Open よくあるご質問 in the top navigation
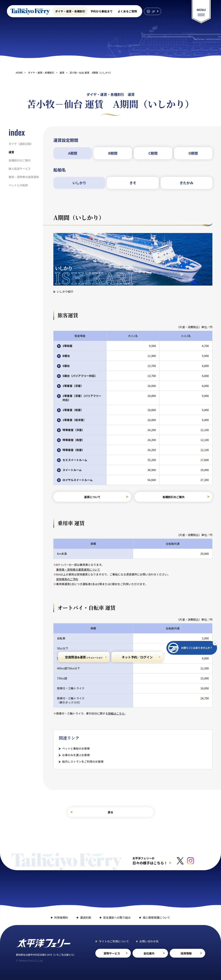This screenshot has height=980, width=221. coord(127,11)
